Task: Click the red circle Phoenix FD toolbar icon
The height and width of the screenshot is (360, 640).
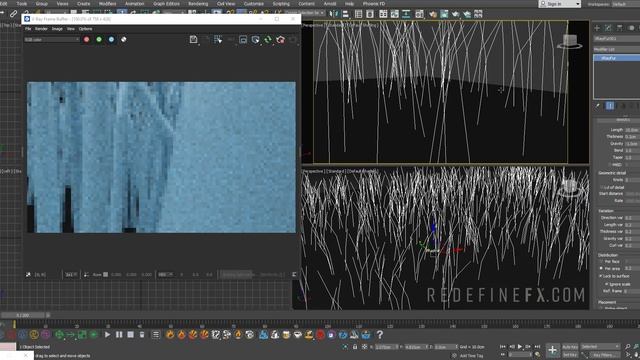Action: (x=320, y=335)
